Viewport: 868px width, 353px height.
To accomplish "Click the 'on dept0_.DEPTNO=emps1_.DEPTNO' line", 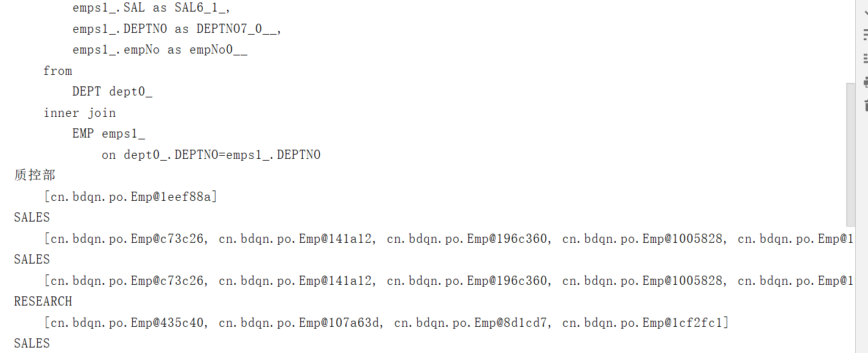I will pos(211,155).
